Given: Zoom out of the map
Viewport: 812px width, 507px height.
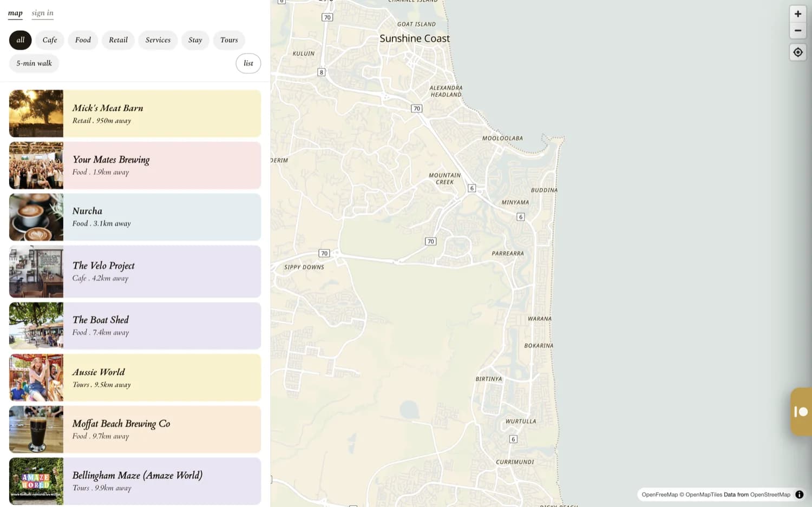Looking at the screenshot, I should point(797,30).
